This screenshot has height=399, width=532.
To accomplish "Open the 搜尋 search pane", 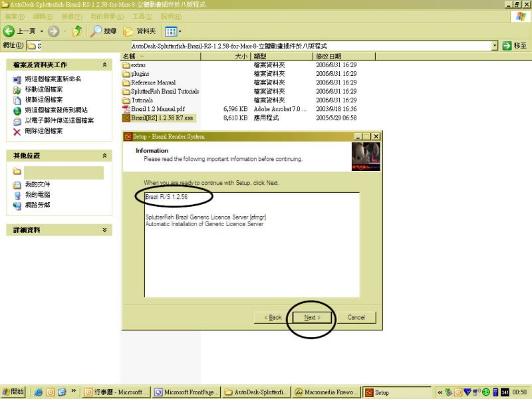I will (104, 31).
